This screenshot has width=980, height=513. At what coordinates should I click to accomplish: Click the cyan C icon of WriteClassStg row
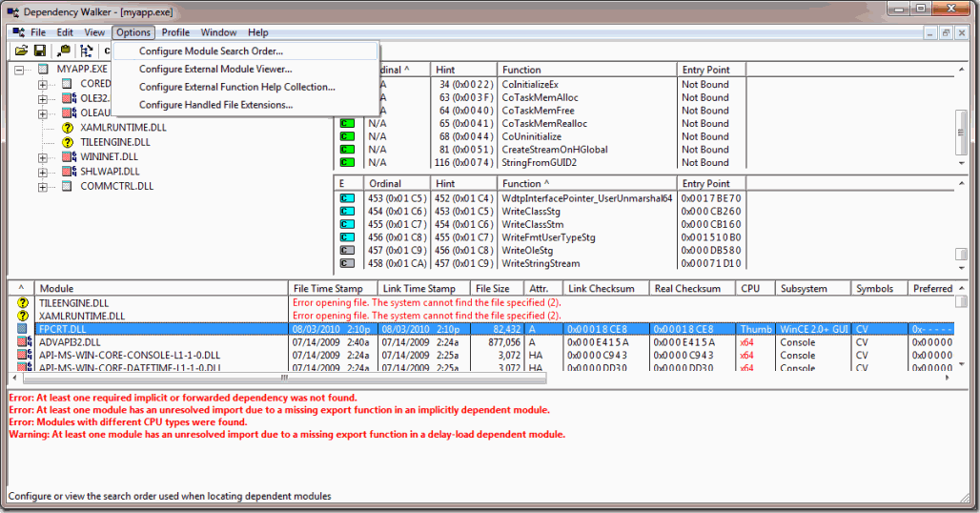click(x=347, y=211)
